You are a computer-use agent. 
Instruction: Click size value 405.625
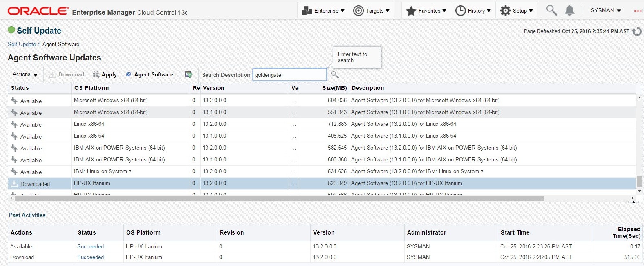tap(337, 136)
